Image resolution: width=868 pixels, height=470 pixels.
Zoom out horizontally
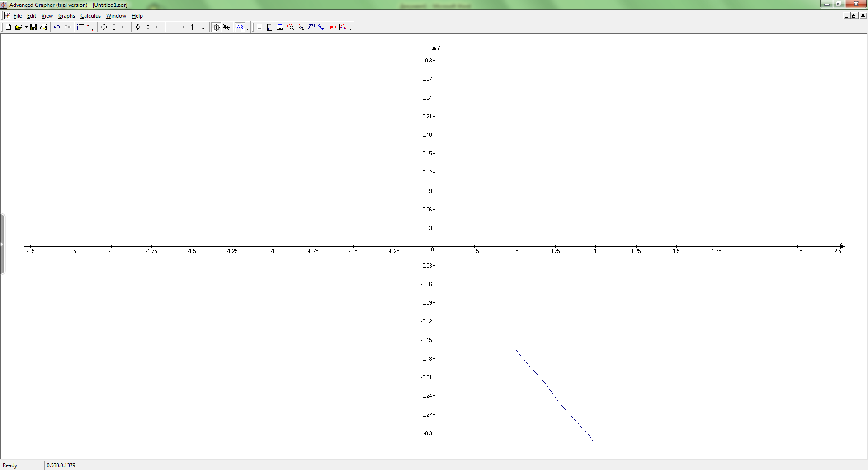click(x=159, y=27)
